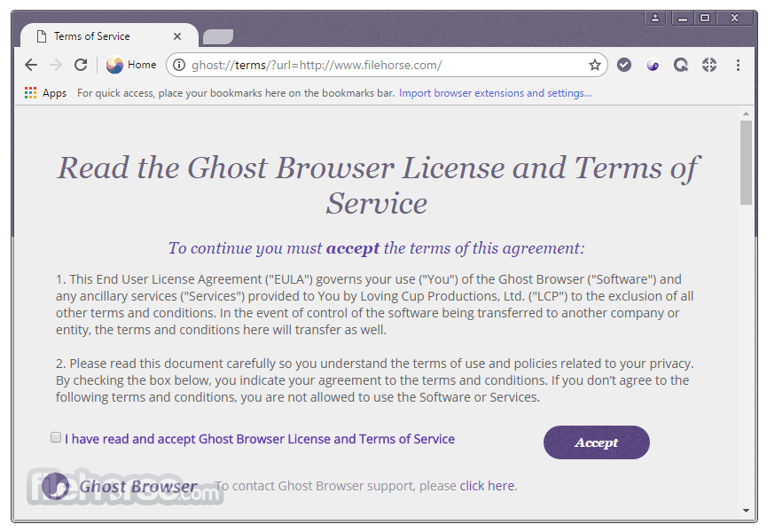Screen dimensions: 767x532
Task: Click the forward navigation arrow
Action: (x=56, y=65)
